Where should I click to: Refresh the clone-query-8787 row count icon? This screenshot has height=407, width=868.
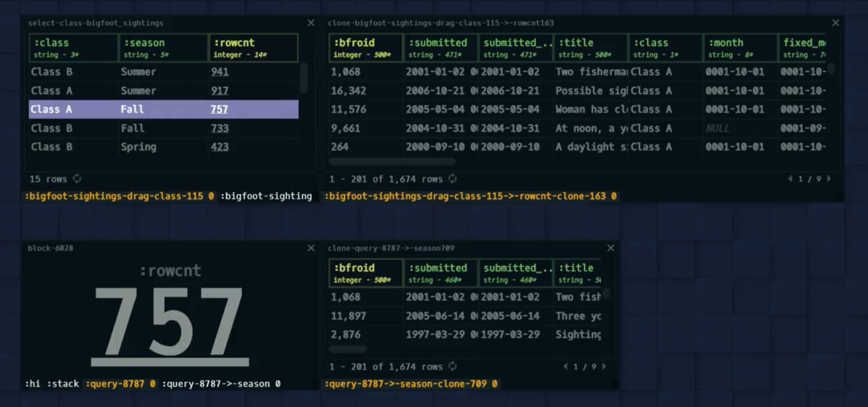tap(452, 367)
